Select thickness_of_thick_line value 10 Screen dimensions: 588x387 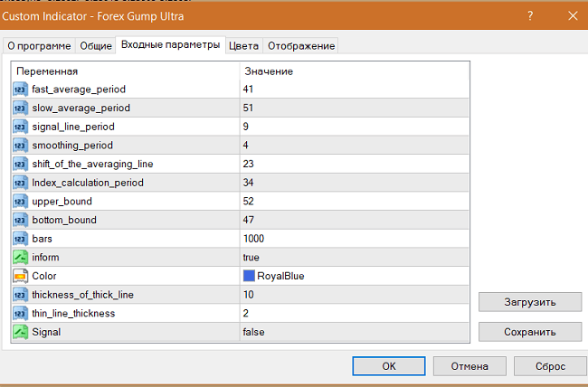(x=248, y=295)
